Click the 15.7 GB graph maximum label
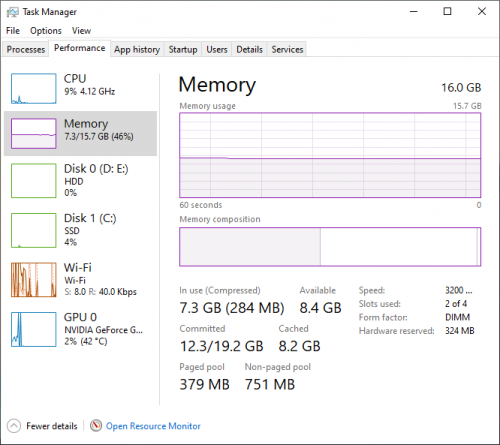The width and height of the screenshot is (500, 445). coord(467,106)
